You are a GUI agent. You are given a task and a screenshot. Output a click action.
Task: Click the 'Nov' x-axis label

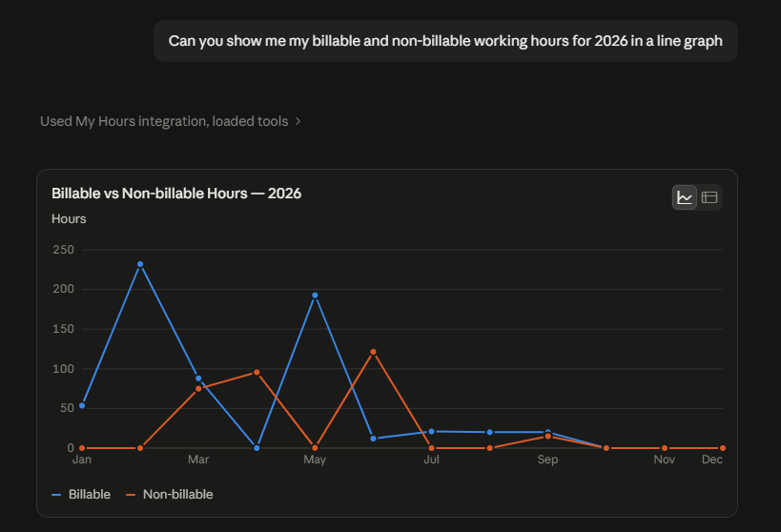point(665,460)
